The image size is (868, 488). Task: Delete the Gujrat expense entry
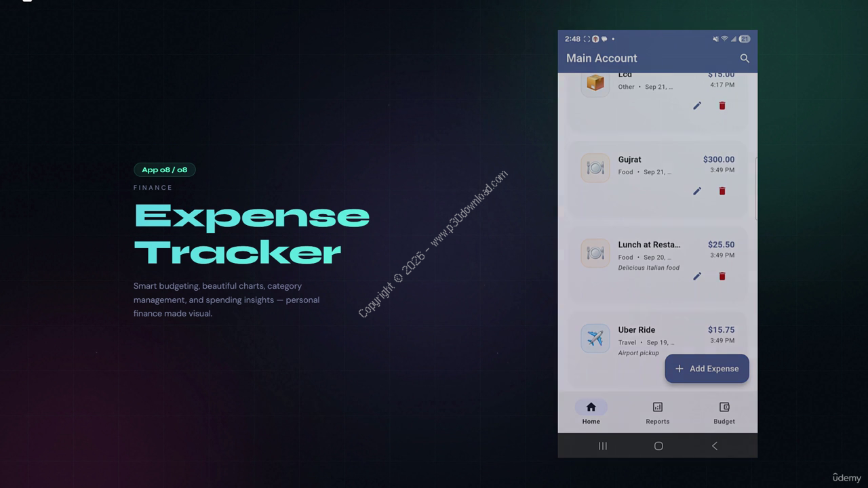coord(722,191)
